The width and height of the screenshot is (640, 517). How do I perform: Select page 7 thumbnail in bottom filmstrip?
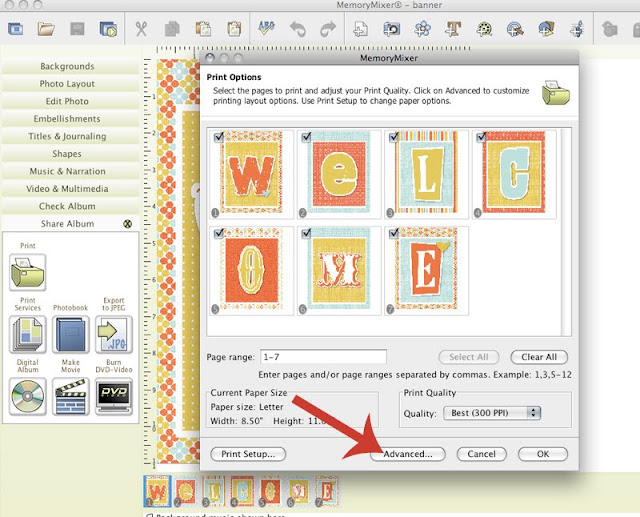[x=327, y=491]
